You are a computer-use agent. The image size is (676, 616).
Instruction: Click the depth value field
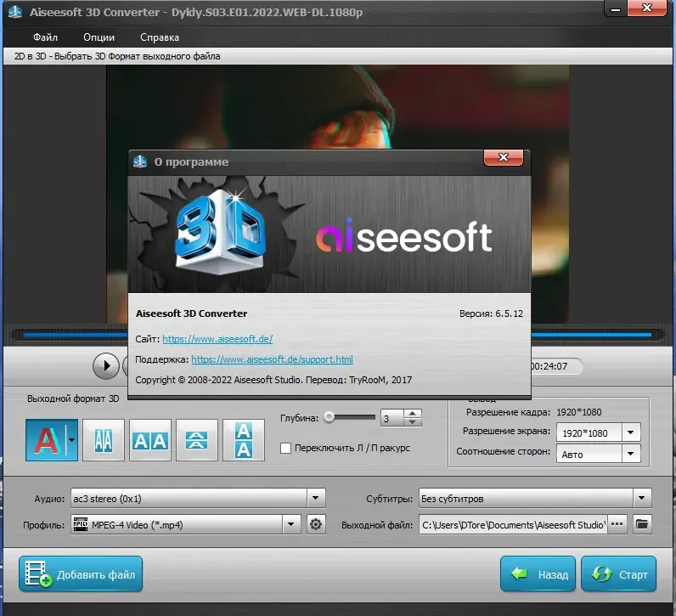[392, 418]
